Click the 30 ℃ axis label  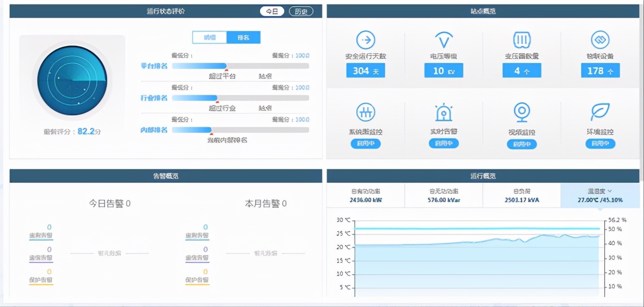click(343, 220)
